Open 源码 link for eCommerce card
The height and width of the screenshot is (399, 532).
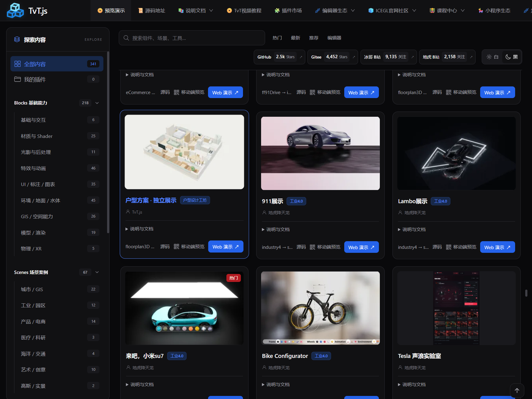pos(165,92)
